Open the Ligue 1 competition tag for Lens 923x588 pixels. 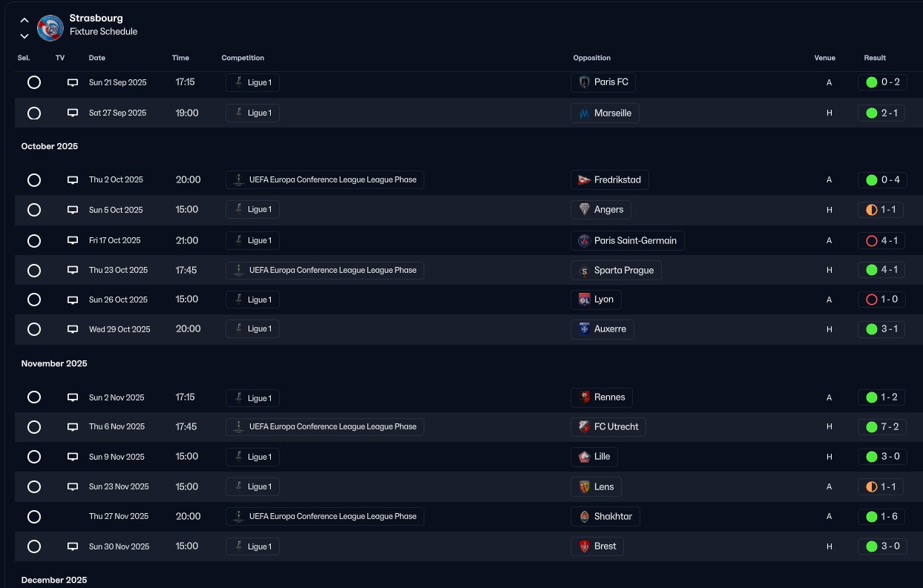[252, 487]
